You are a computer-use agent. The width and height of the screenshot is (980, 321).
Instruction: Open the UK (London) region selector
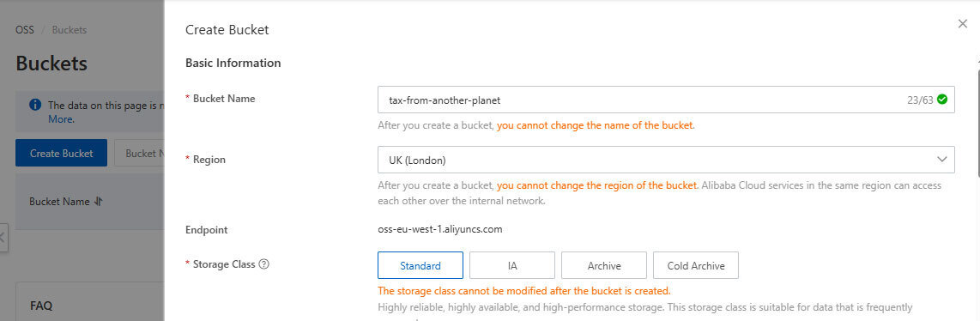[x=666, y=160]
